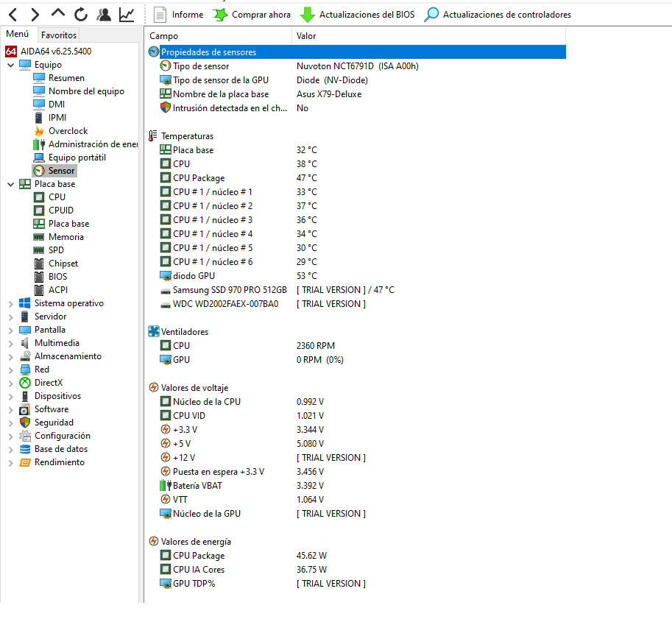672x622 pixels.
Task: Expand the Red node
Action: tap(11, 370)
